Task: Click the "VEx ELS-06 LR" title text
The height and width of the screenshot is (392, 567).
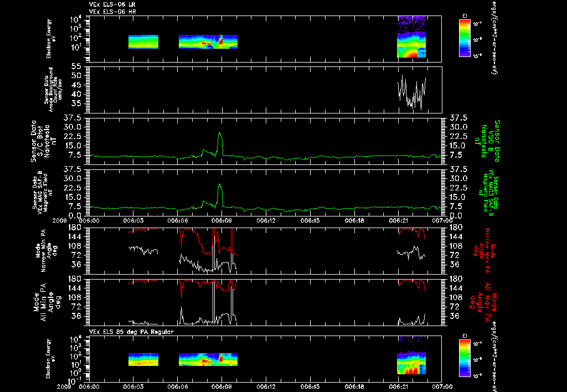Action: [x=112, y=4]
